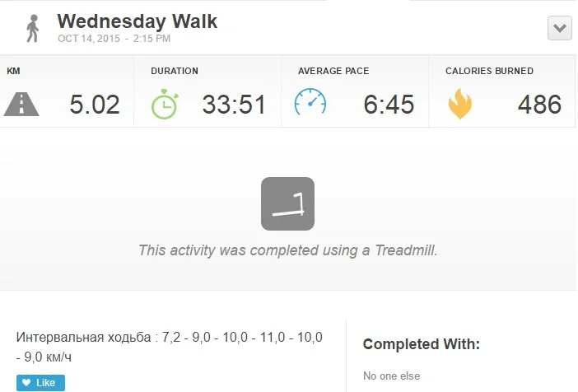Click the activity notes about interval walking
Screen dimensions: 578x392
[169, 347]
